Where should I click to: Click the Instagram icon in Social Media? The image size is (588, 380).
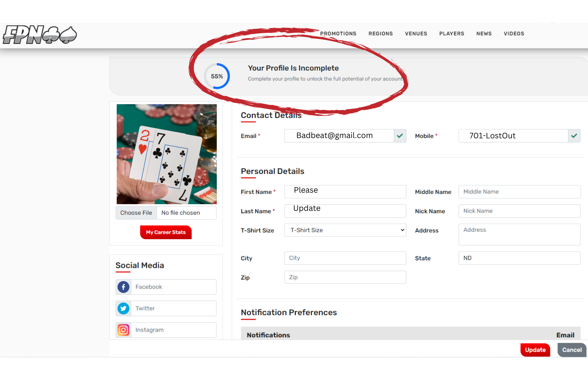pyautogui.click(x=123, y=330)
